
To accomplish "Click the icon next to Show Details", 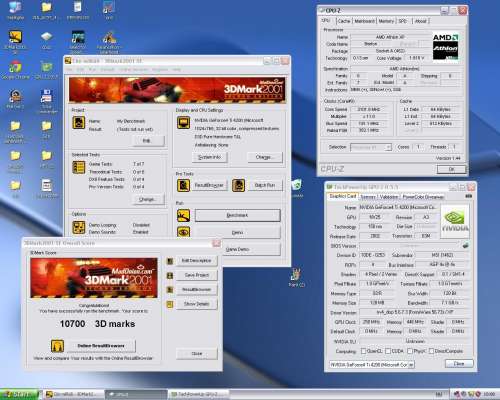I will pyautogui.click(x=170, y=304).
